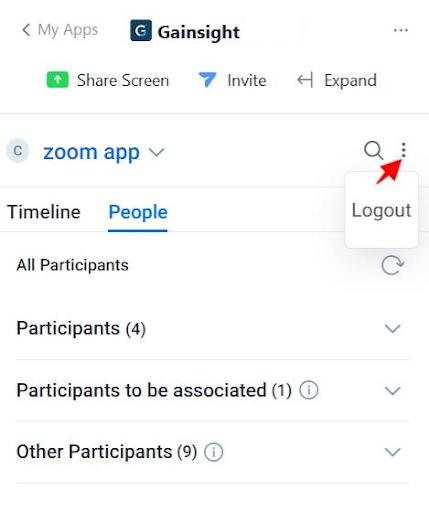Open the zoom app dropdown chevron
429x512 pixels.
click(156, 152)
